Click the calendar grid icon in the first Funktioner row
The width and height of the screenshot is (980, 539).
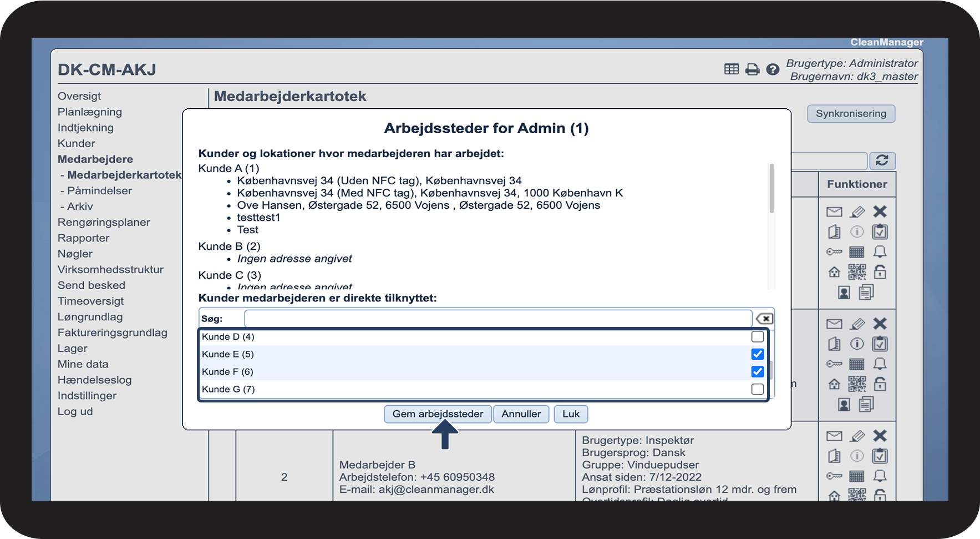coord(857,252)
